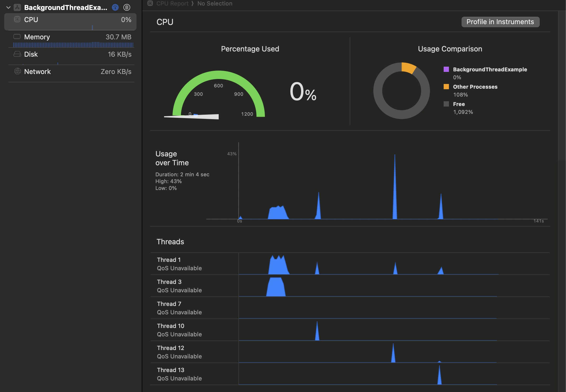Open the No Selection breadcrumb menu
The image size is (566, 392).
(x=214, y=3)
